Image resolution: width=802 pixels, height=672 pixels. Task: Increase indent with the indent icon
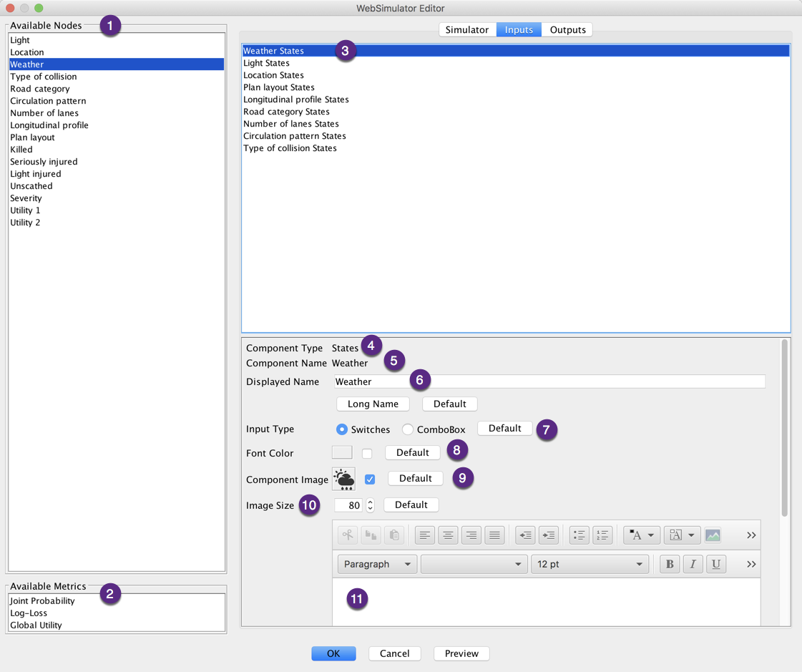coord(548,535)
